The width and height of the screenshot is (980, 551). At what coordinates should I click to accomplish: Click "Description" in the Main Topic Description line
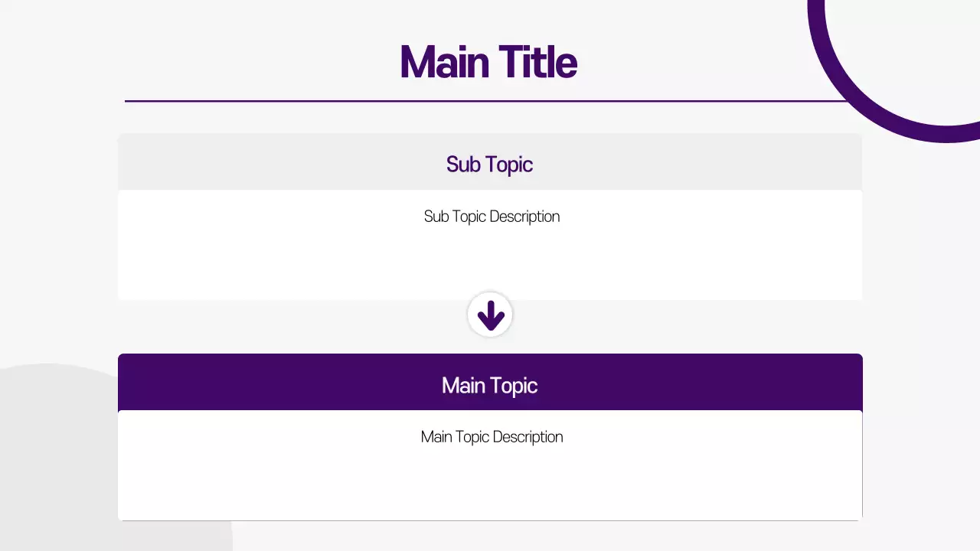pyautogui.click(x=528, y=437)
